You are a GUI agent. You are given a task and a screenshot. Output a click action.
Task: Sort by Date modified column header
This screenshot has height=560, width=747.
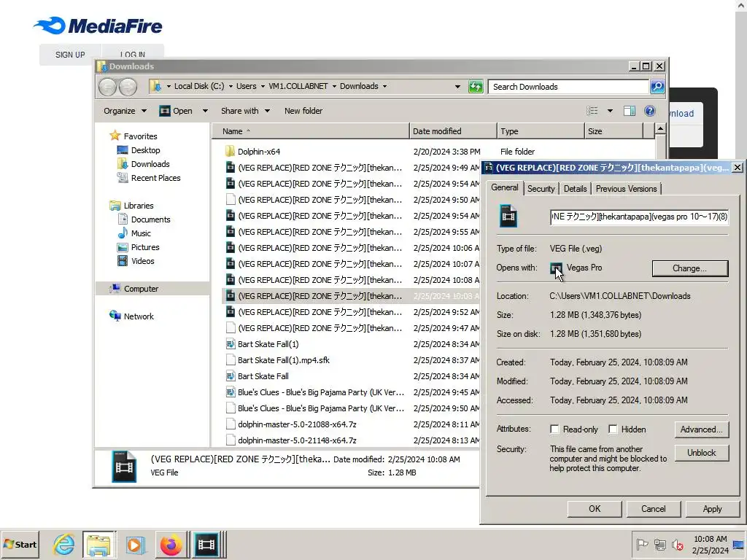tap(452, 131)
